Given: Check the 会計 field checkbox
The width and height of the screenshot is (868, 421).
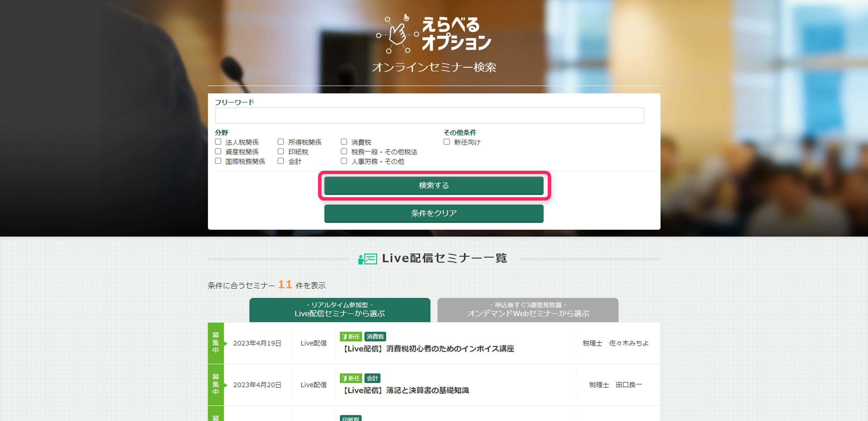Looking at the screenshot, I should 281,161.
